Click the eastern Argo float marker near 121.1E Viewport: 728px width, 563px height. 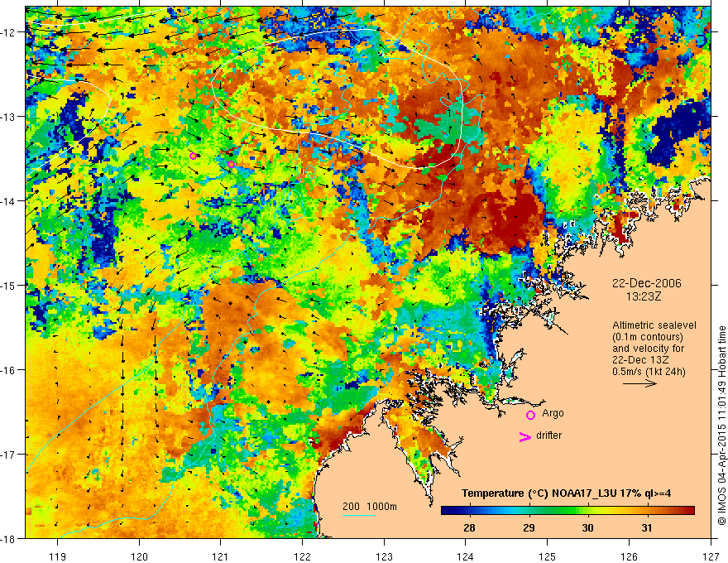[x=231, y=164]
